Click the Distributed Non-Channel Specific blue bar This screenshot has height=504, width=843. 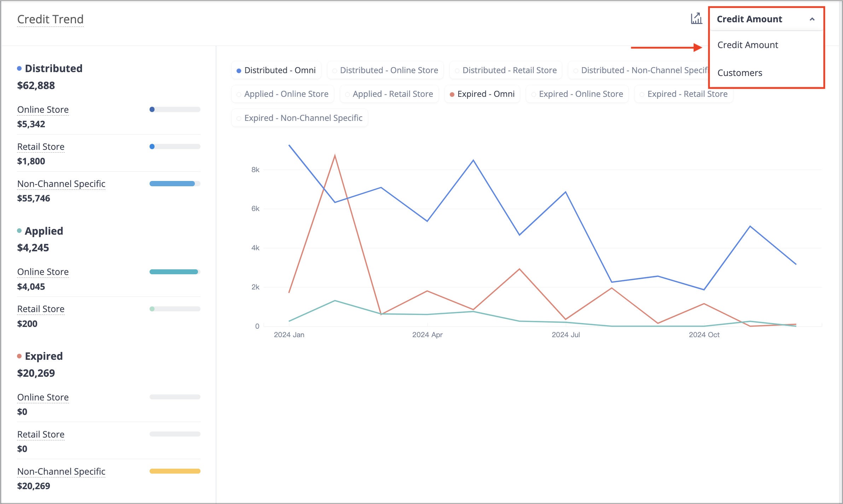172,184
